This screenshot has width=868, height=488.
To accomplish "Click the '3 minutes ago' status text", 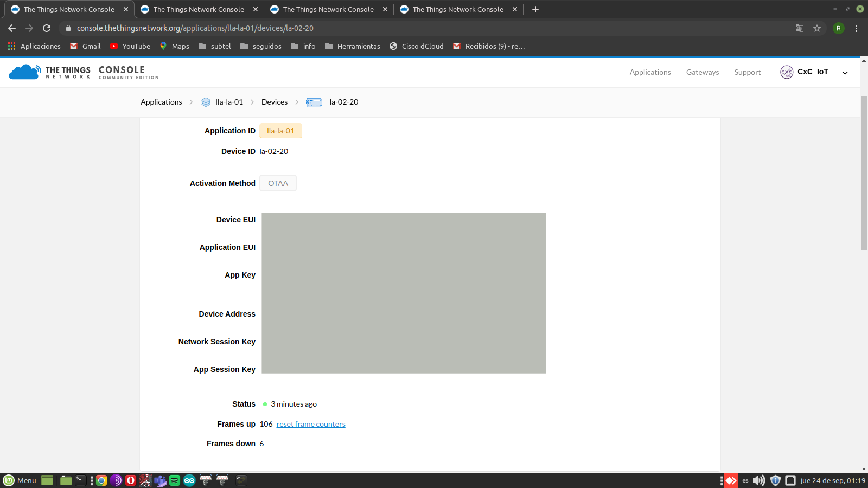I will point(293,404).
